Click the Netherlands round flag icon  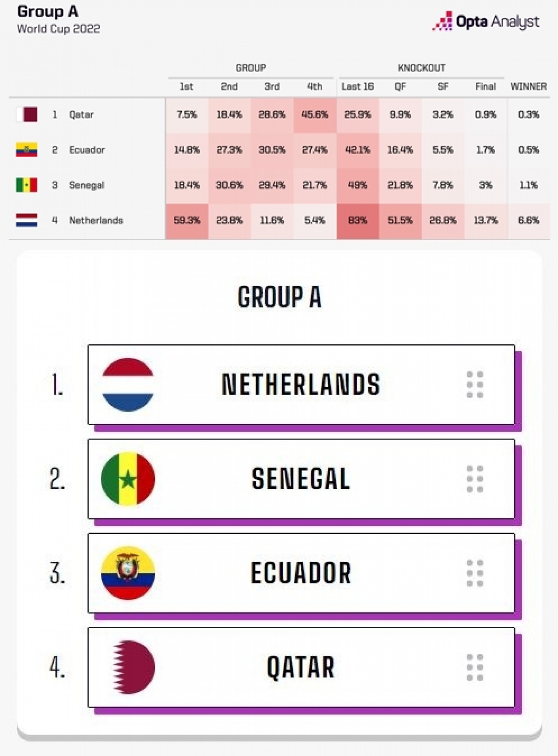(128, 385)
